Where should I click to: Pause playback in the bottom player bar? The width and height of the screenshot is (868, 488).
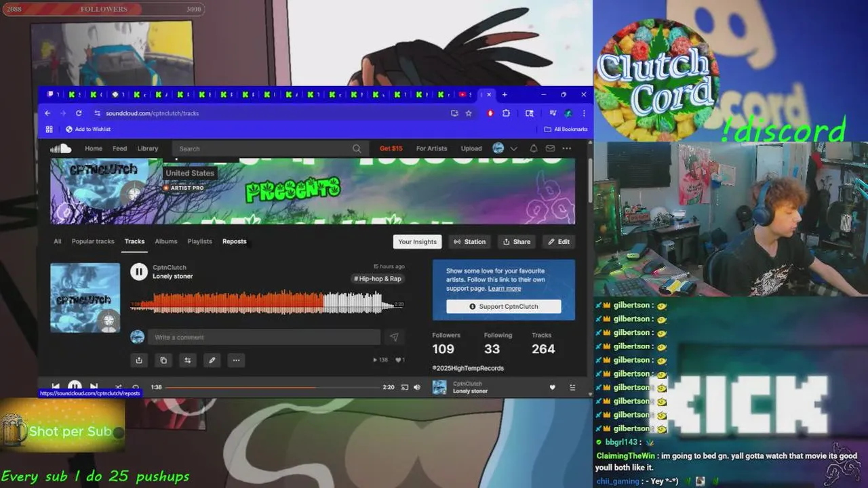tap(75, 387)
